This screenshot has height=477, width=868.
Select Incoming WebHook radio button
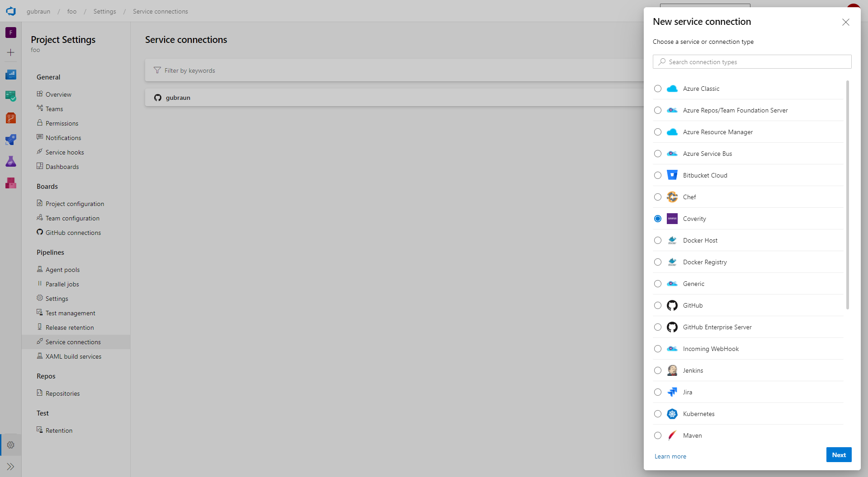pos(658,349)
